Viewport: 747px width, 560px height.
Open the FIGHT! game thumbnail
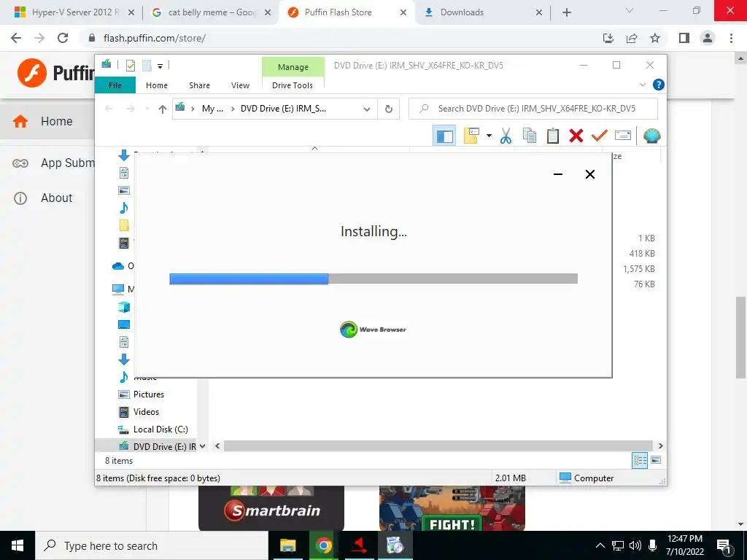point(452,508)
